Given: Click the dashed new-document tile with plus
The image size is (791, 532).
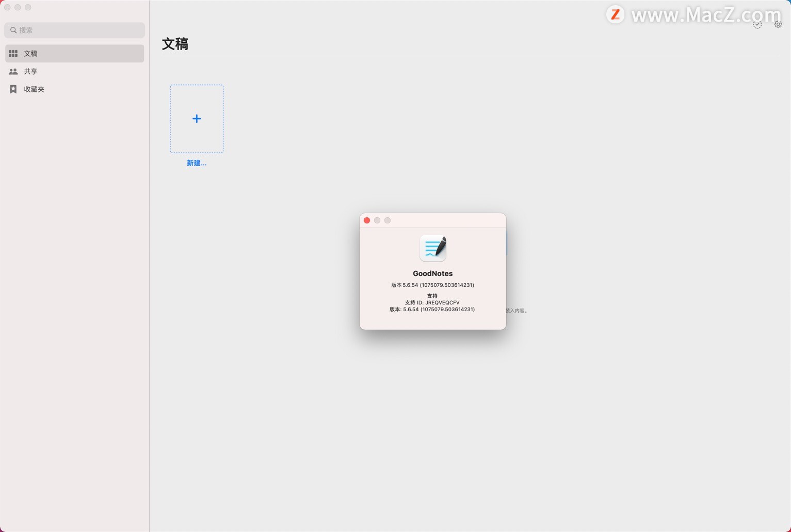Looking at the screenshot, I should pos(197,119).
